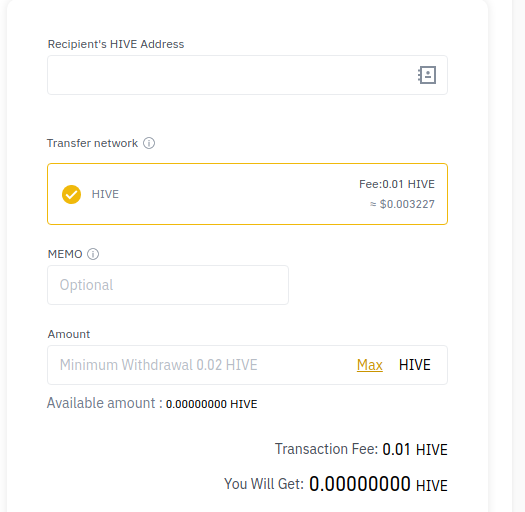Focus the MEMO Optional input field
Viewport: 525px width, 512px height.
(168, 285)
